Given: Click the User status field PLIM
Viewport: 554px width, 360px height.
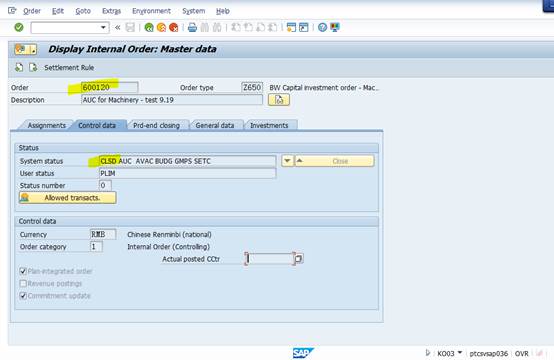Looking at the screenshot, I should tap(187, 173).
